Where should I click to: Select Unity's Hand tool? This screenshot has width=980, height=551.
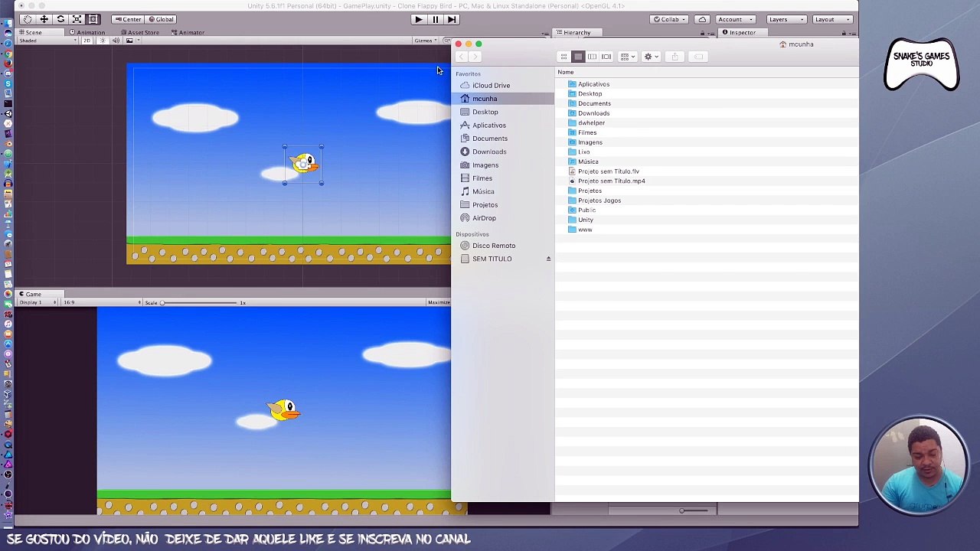(28, 19)
